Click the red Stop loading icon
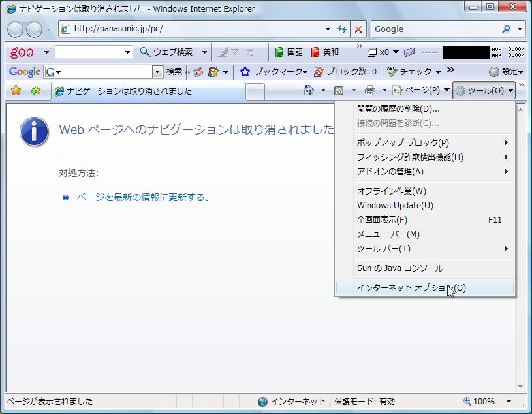This screenshot has width=532, height=414. click(358, 29)
